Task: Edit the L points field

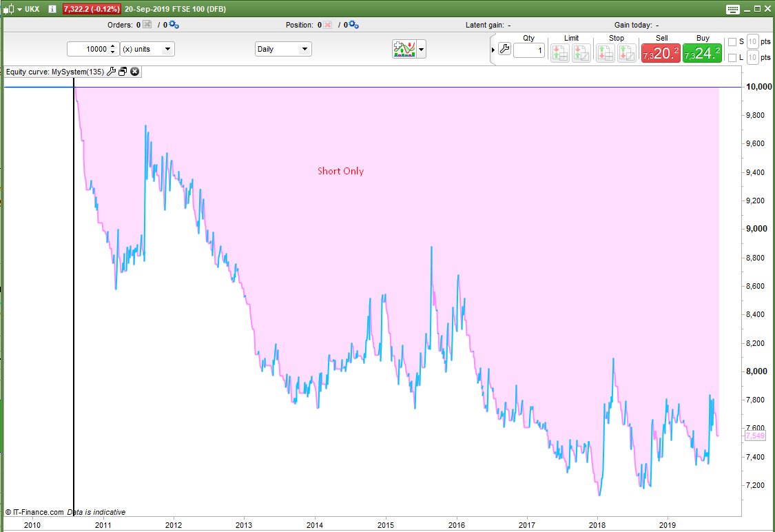Action: [x=752, y=57]
